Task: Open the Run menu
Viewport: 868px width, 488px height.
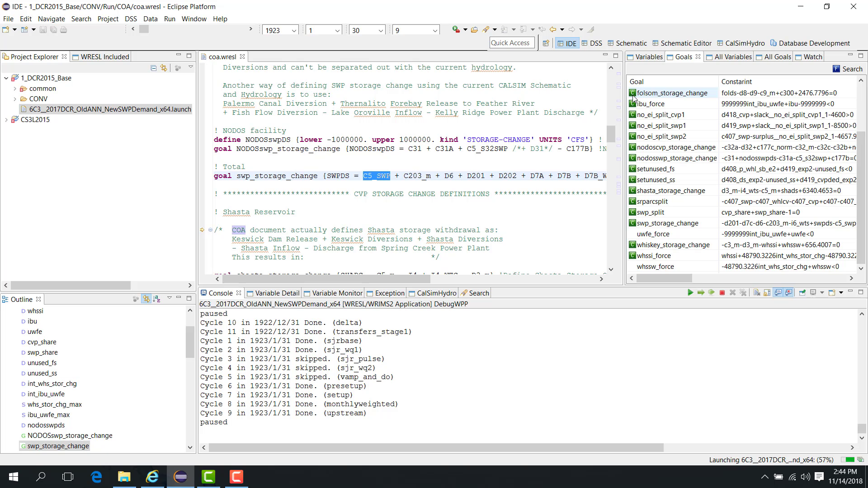Action: tap(170, 19)
